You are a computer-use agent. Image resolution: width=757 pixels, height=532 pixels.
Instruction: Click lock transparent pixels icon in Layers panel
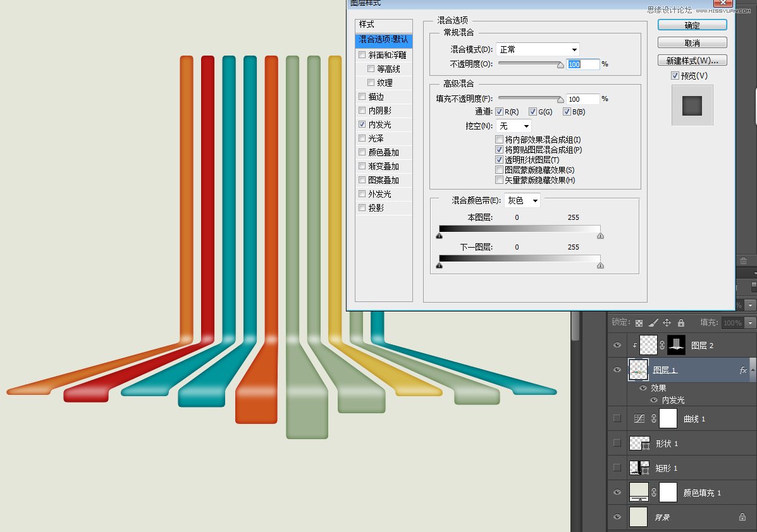click(x=639, y=323)
